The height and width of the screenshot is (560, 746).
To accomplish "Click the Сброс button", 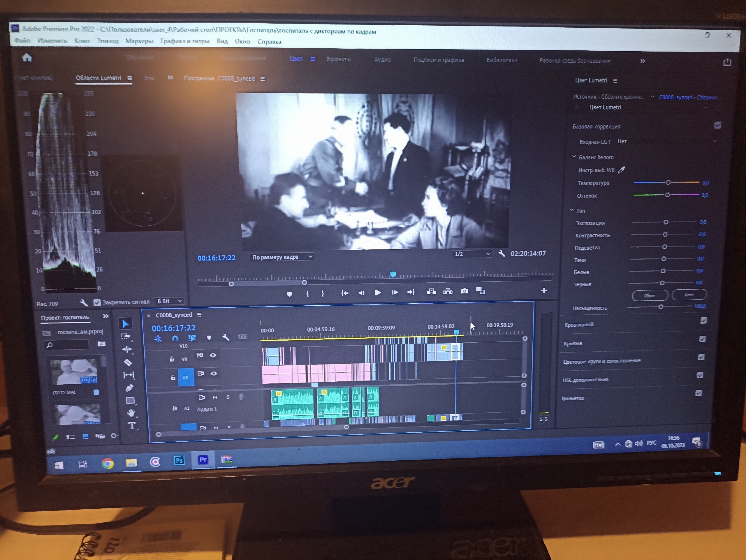I will pos(650,296).
